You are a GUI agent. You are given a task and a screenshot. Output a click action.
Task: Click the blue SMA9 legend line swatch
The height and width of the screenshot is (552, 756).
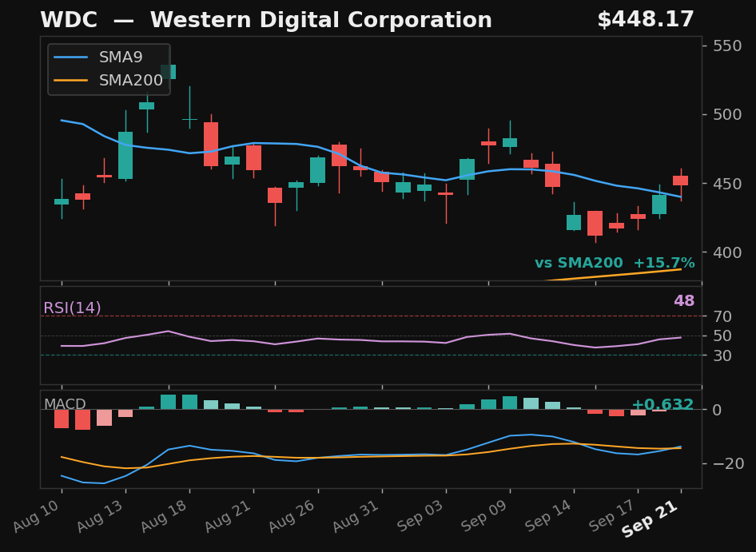[x=71, y=58]
